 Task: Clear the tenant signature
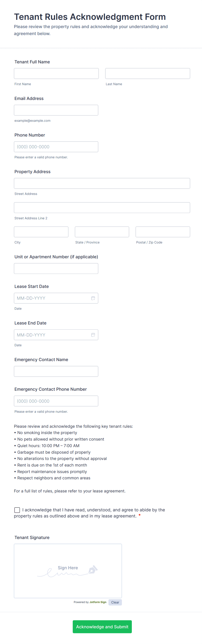click(x=115, y=602)
